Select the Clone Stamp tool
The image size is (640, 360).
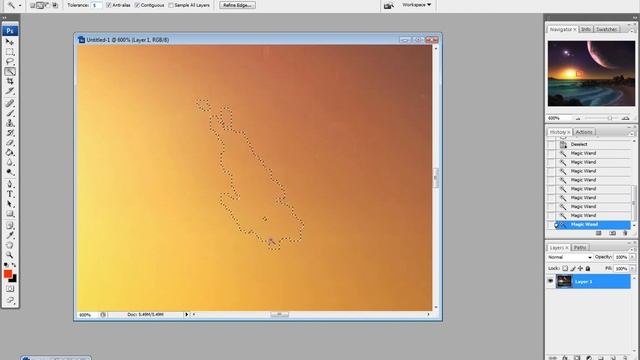tap(10, 123)
